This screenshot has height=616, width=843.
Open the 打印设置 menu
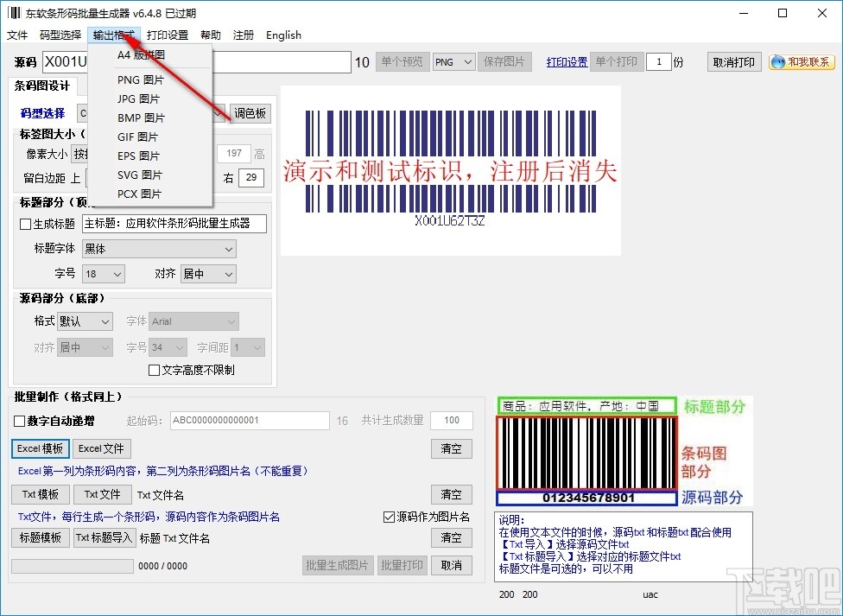point(168,35)
